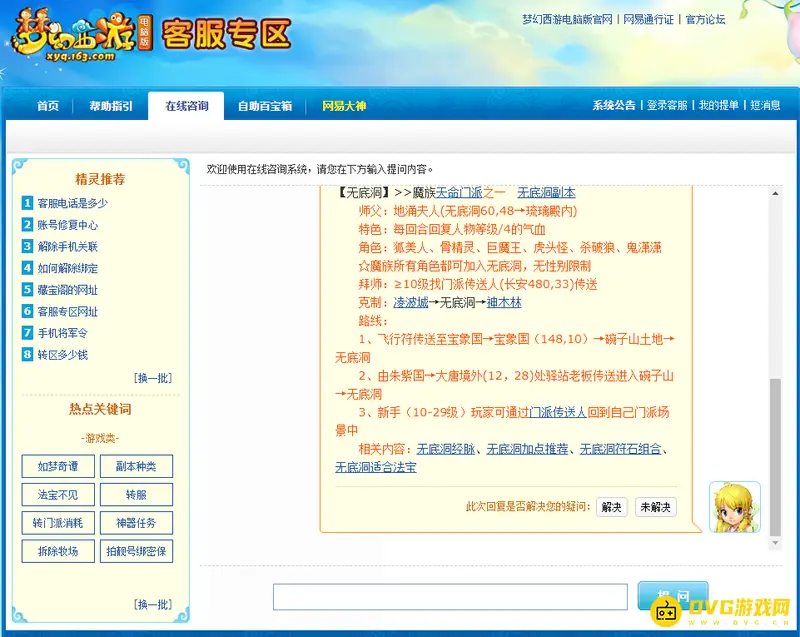Open 系统公告 link
This screenshot has height=637, width=800.
(613, 105)
